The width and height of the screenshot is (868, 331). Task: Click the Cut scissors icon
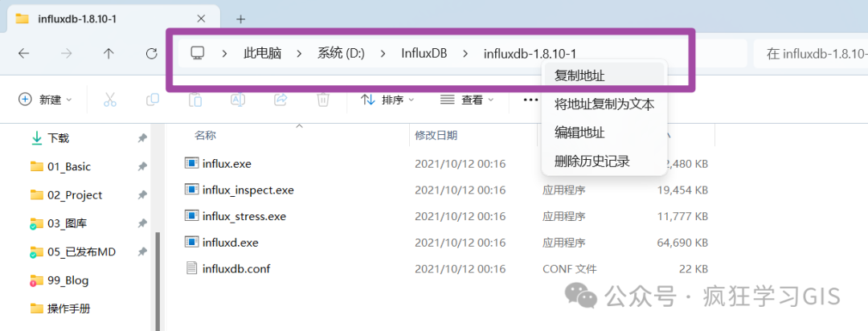click(x=109, y=100)
